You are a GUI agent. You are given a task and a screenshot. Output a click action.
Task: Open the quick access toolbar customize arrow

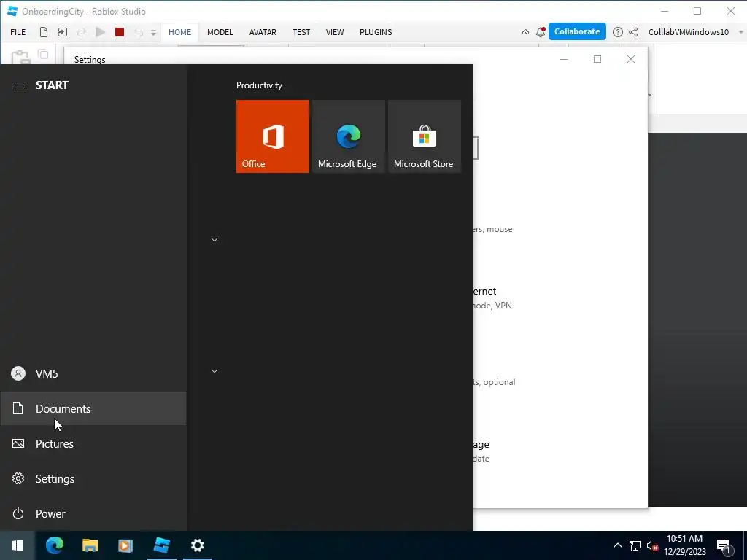(x=153, y=32)
